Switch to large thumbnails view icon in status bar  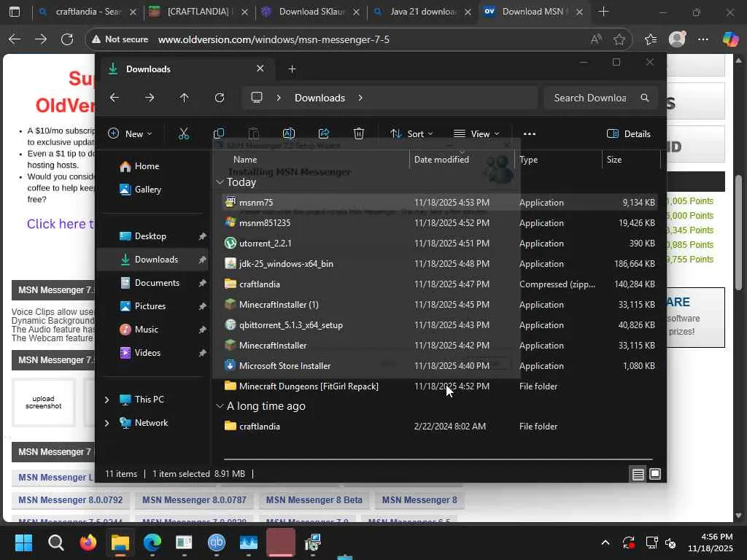tap(655, 474)
